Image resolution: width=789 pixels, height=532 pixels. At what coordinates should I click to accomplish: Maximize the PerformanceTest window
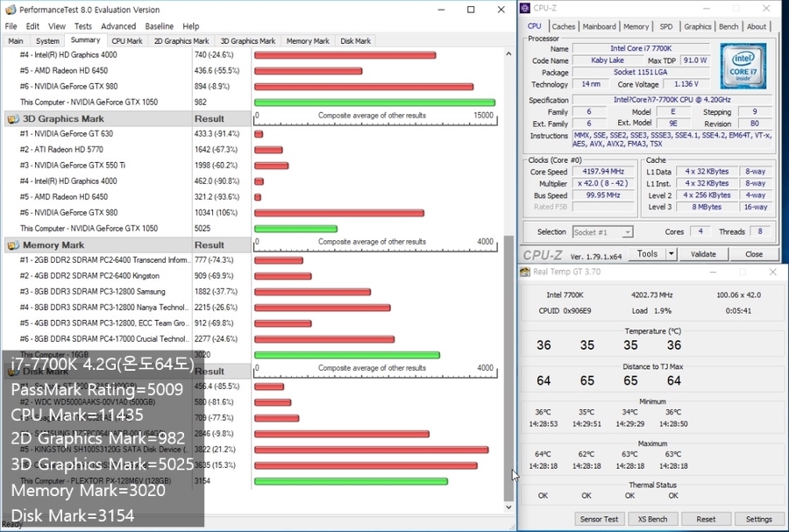point(471,10)
